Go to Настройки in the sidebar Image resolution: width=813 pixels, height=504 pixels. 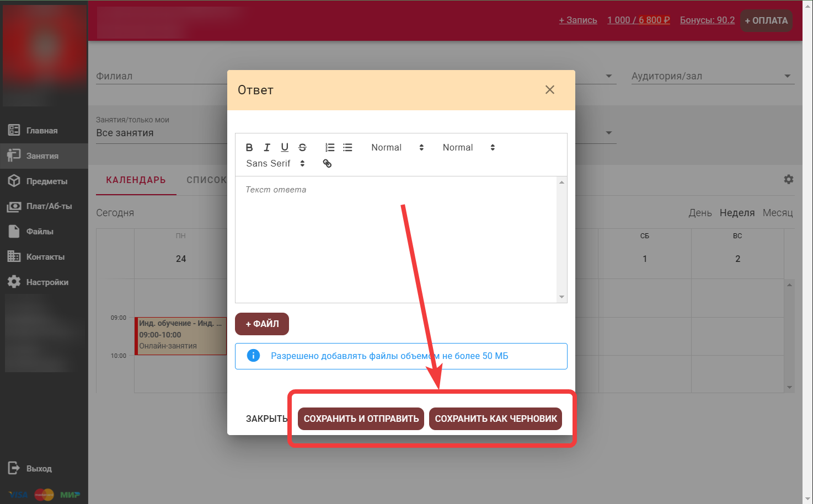click(47, 282)
